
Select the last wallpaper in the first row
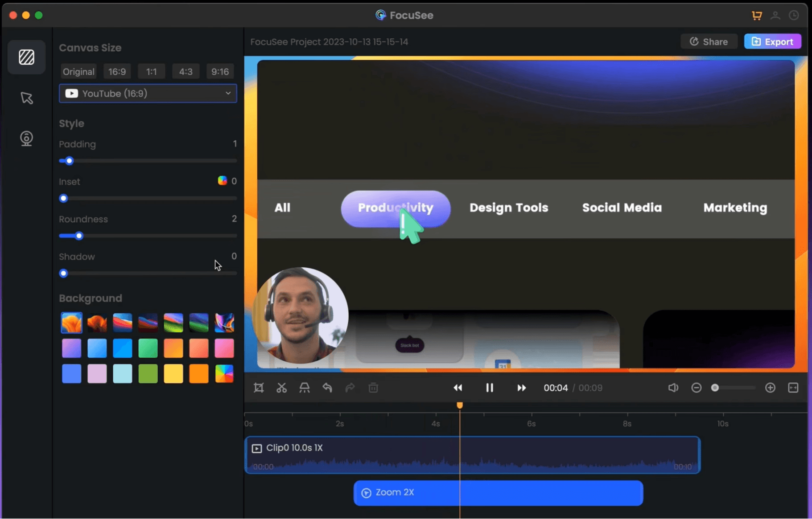[x=224, y=323]
